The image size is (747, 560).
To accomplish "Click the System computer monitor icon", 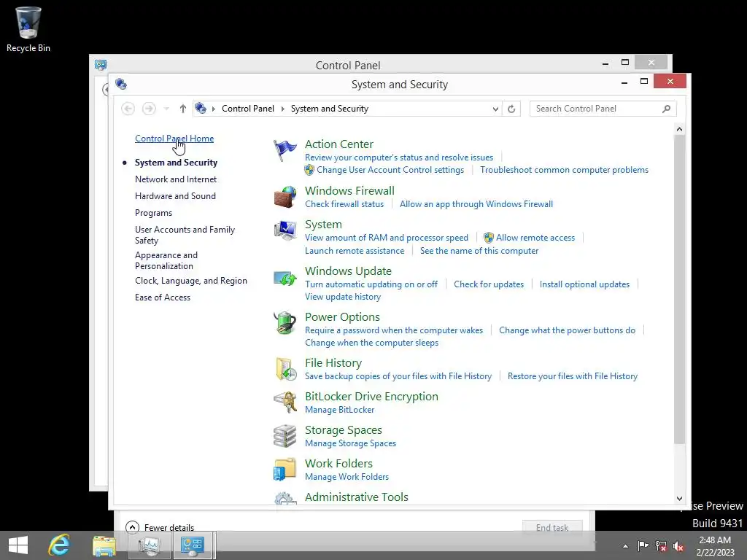I will tap(285, 230).
